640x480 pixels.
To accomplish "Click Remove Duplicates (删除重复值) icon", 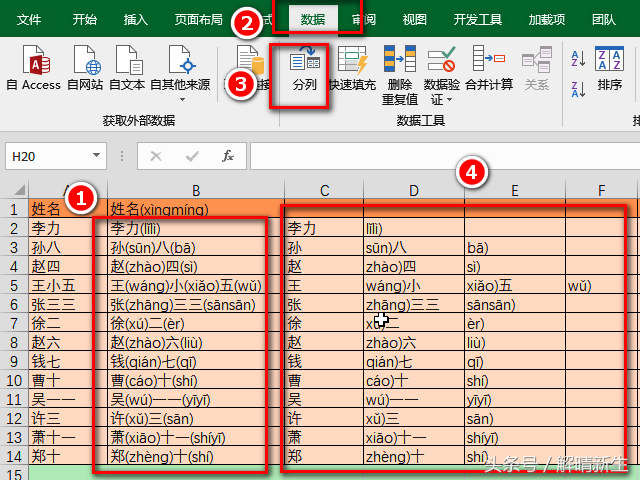I will [399, 59].
